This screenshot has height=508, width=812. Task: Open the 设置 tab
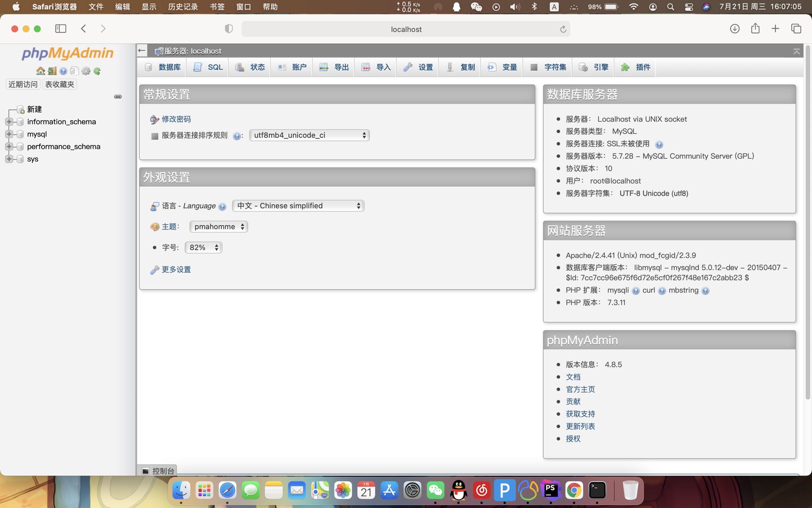[418, 67]
